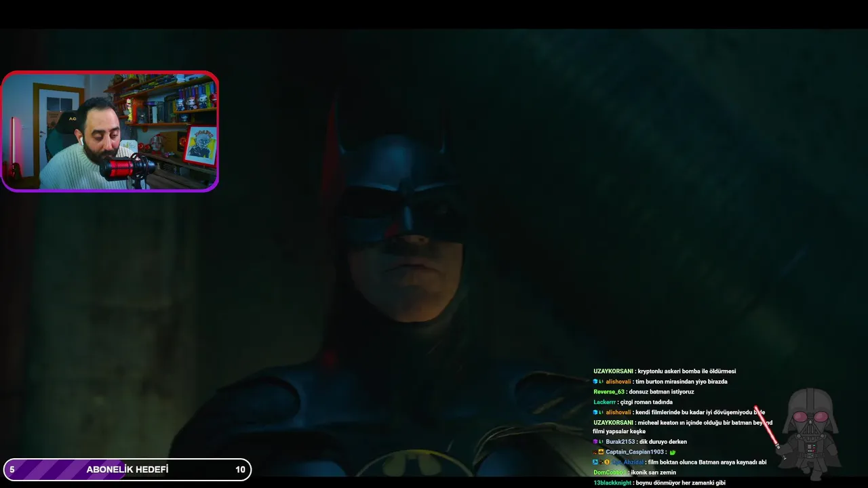Click the Darth Vader mascot icon
The width and height of the screenshot is (868, 488).
810,434
